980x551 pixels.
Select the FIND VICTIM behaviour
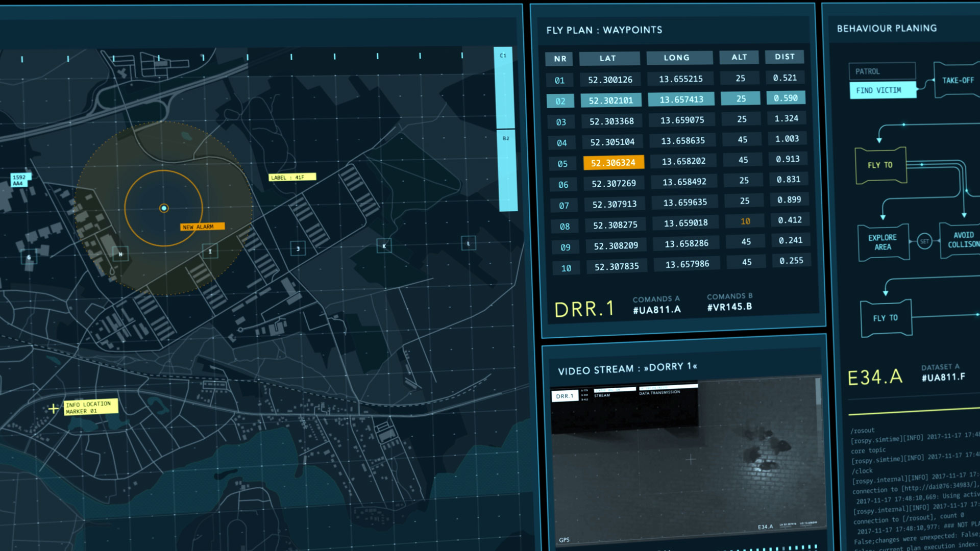[x=882, y=90]
